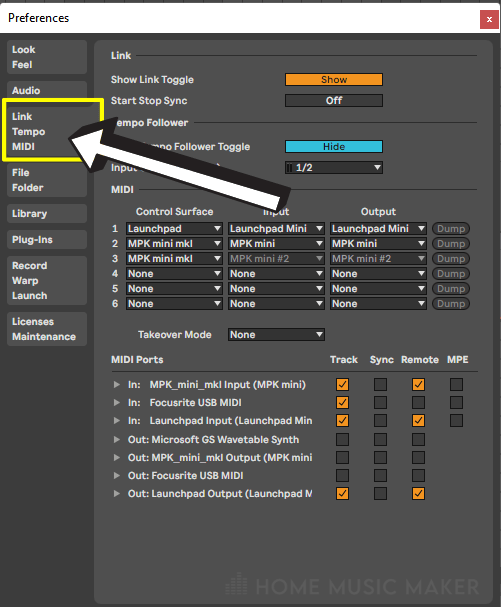
Task: Click Dump button for row 1
Action: (451, 228)
